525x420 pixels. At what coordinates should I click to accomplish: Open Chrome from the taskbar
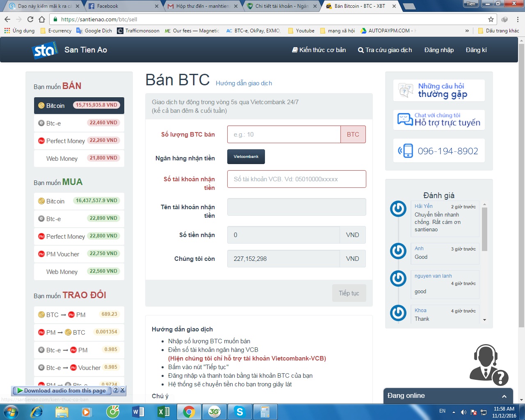[189, 411]
